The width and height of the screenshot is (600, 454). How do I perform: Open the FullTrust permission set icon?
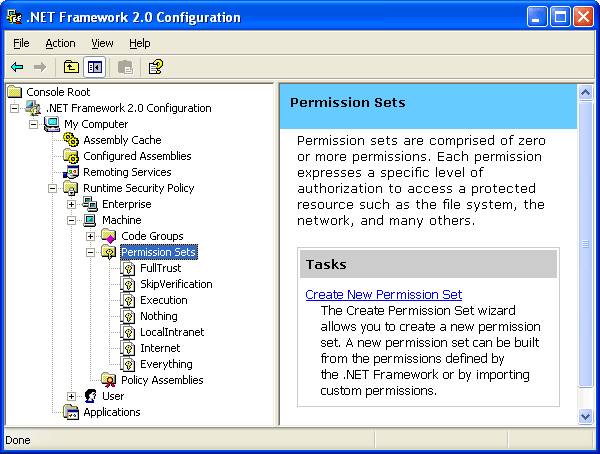(128, 268)
